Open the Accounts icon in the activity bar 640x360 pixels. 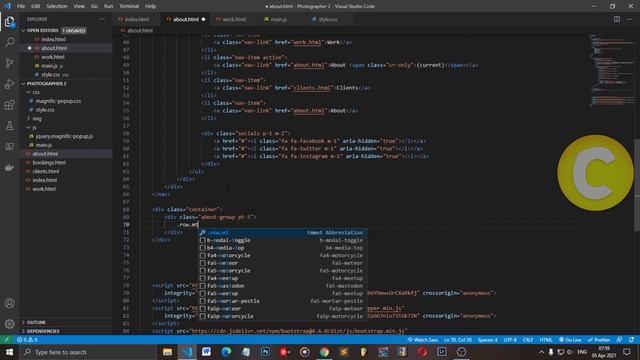pos(9,303)
